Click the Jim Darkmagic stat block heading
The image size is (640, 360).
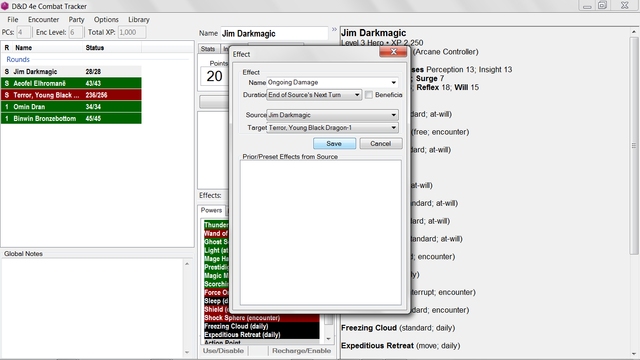373,33
